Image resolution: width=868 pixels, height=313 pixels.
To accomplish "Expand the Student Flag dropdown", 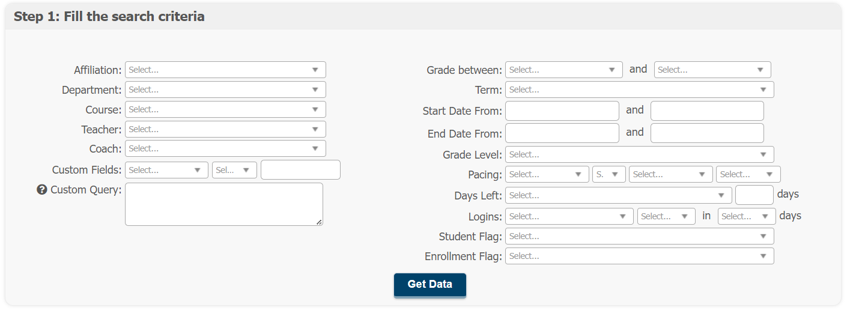I will 639,236.
